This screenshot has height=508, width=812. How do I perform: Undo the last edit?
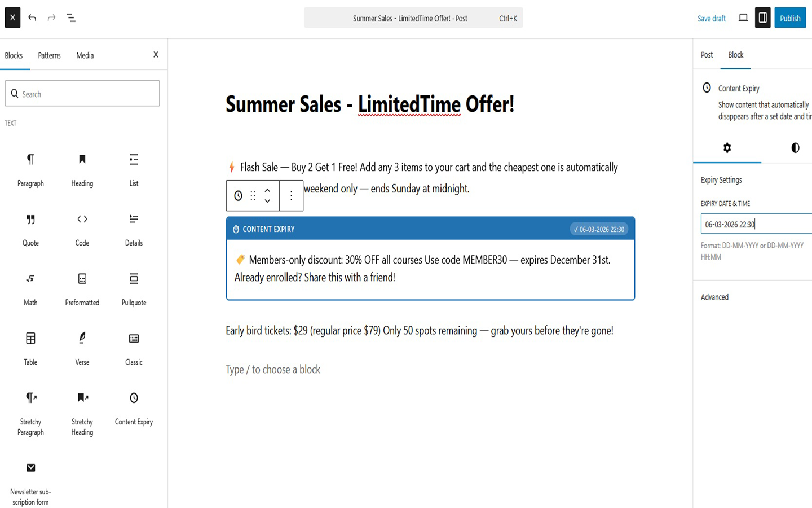click(x=32, y=17)
